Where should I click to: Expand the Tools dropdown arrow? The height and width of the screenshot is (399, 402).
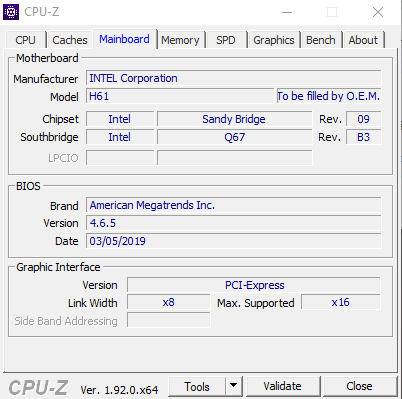tap(234, 387)
